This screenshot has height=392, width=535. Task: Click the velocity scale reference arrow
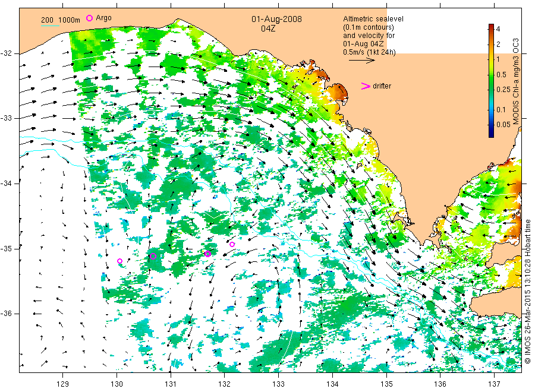coord(361,61)
